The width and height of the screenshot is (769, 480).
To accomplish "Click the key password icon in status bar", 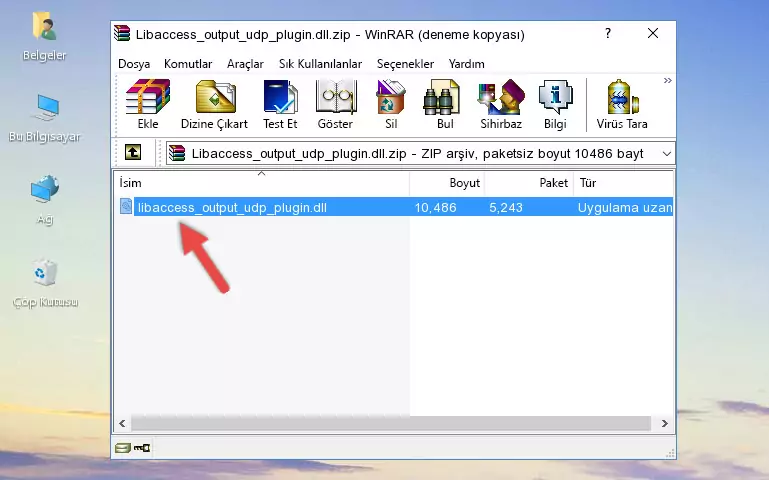I will click(x=142, y=448).
